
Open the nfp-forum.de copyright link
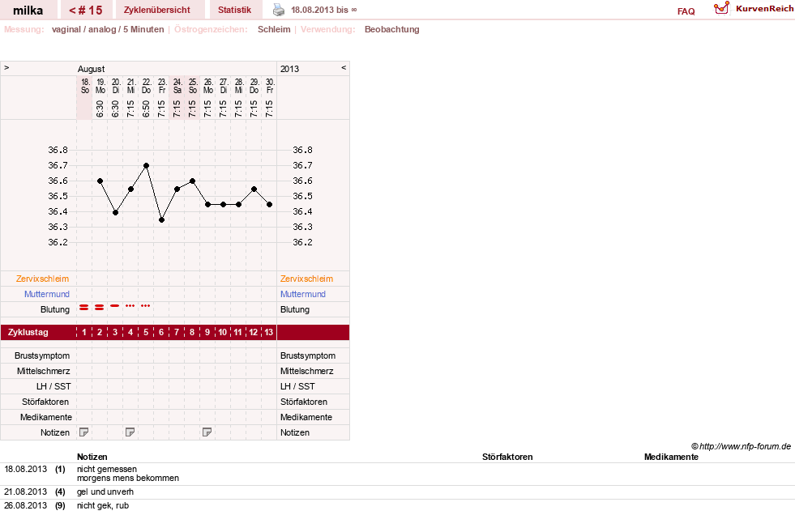[742, 446]
